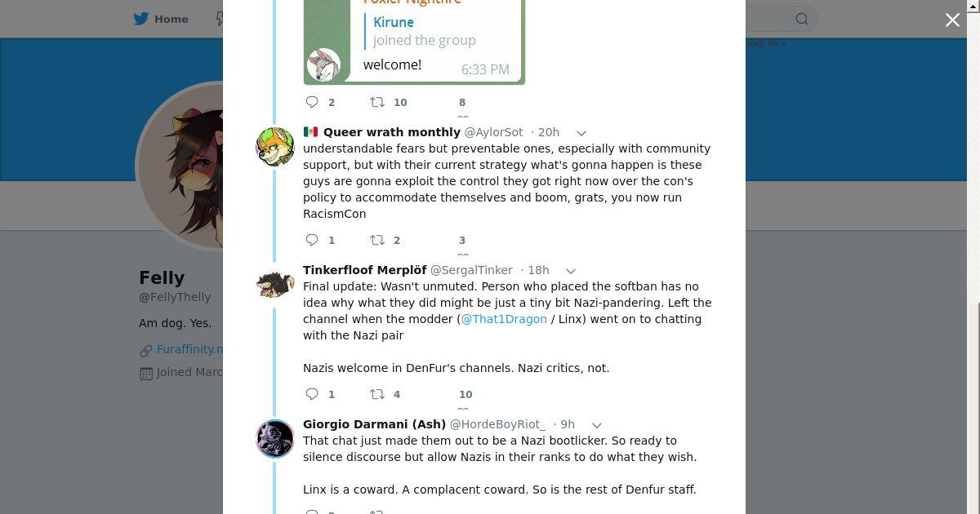Click the Twitter bird Home icon
The height and width of the screenshot is (514, 980).
142,19
